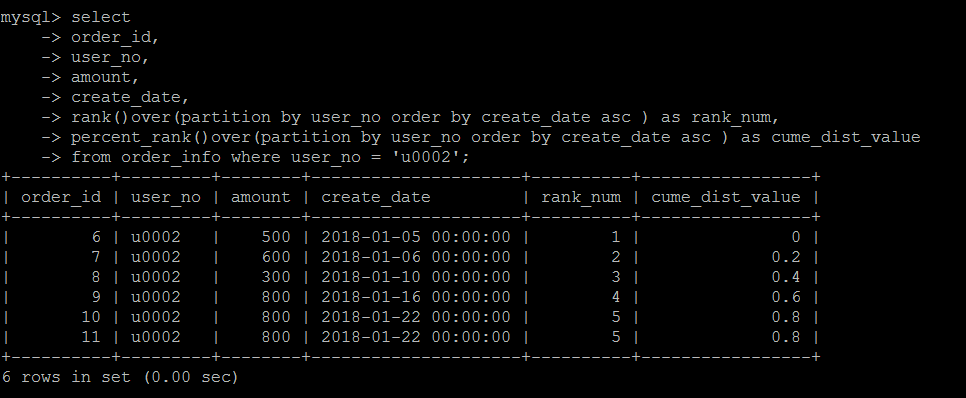Click '6 rows in set (0.00 sec)' message
The height and width of the screenshot is (398, 966).
[120, 376]
